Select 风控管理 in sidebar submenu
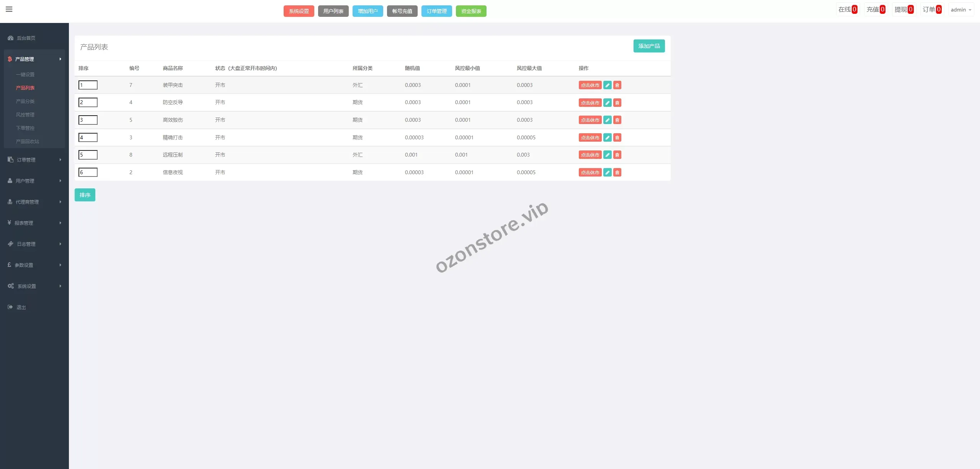 click(25, 114)
